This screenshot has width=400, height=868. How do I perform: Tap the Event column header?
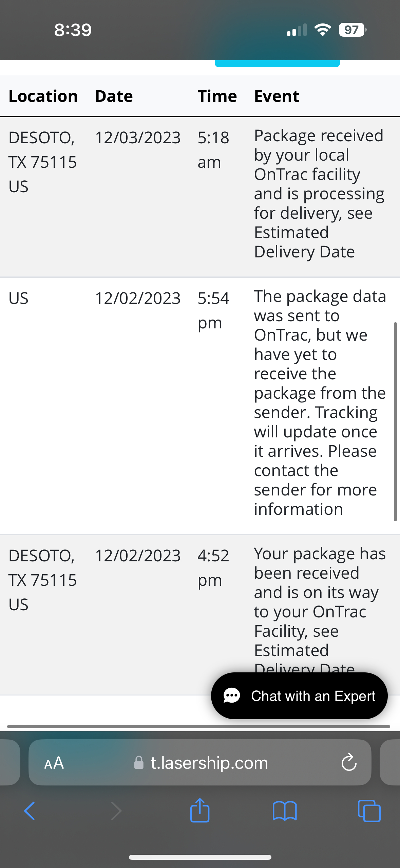click(277, 96)
